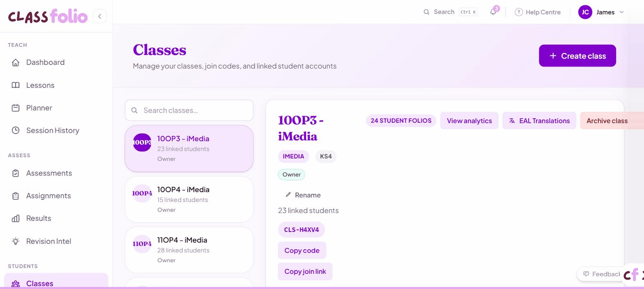Click the Dashboard house icon
Image resolution: width=644 pixels, height=289 pixels.
pyautogui.click(x=16, y=62)
